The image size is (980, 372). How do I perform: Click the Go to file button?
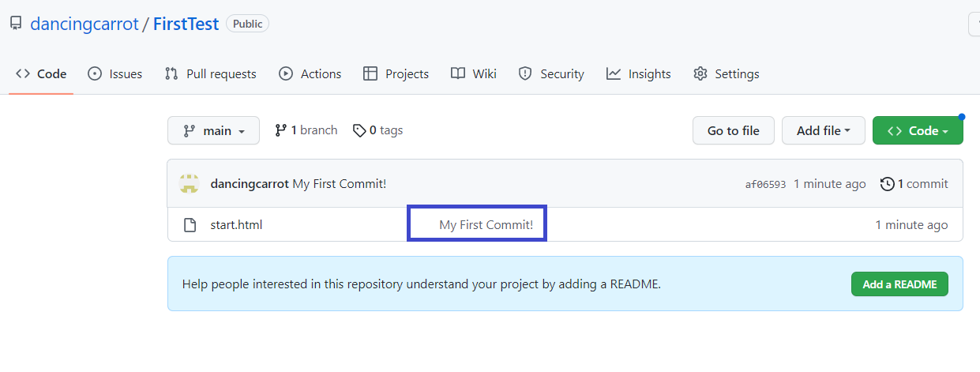(x=734, y=130)
